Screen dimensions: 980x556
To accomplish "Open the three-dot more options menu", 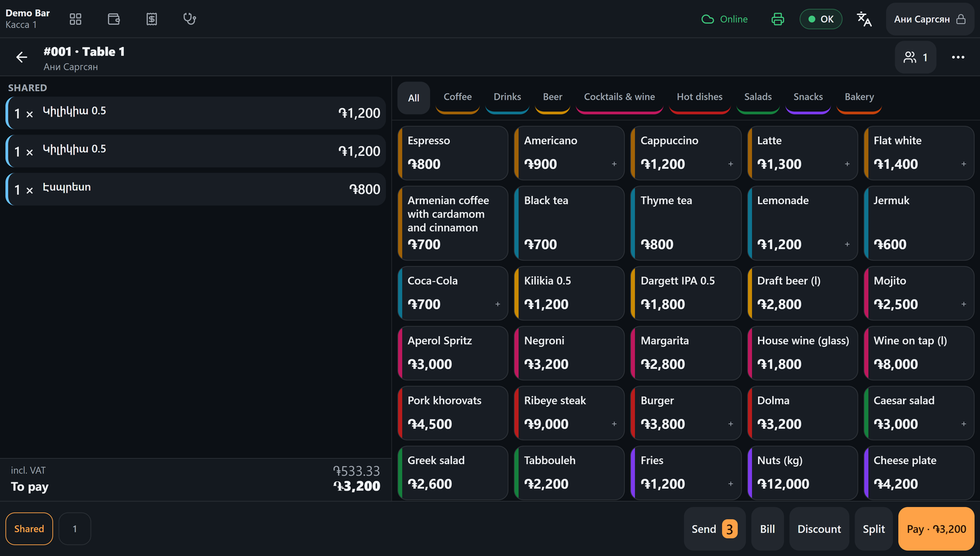I will 958,57.
